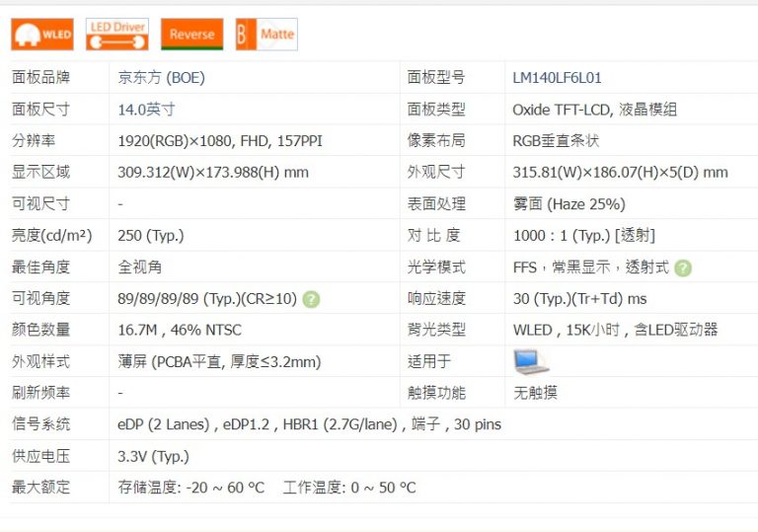758x532 pixels.
Task: Select signal value eDP (2 Lanes), eDP1.2
Action: pos(193,424)
